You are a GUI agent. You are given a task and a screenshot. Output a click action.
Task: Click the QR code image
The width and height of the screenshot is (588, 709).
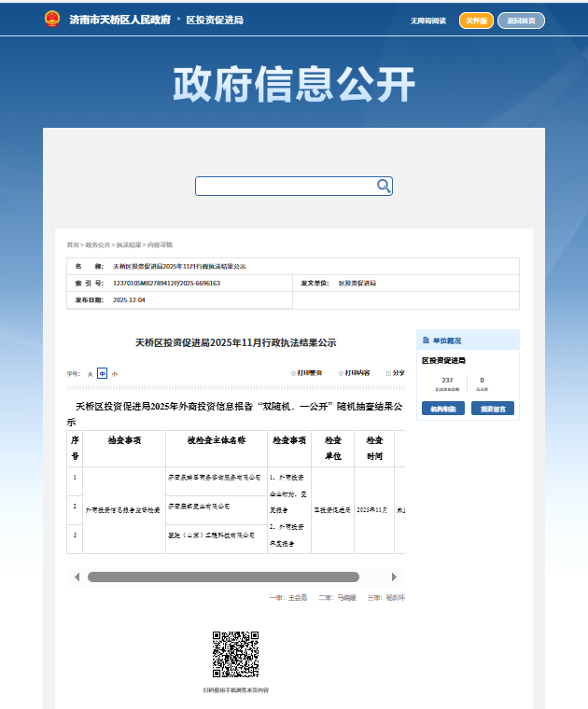235,654
